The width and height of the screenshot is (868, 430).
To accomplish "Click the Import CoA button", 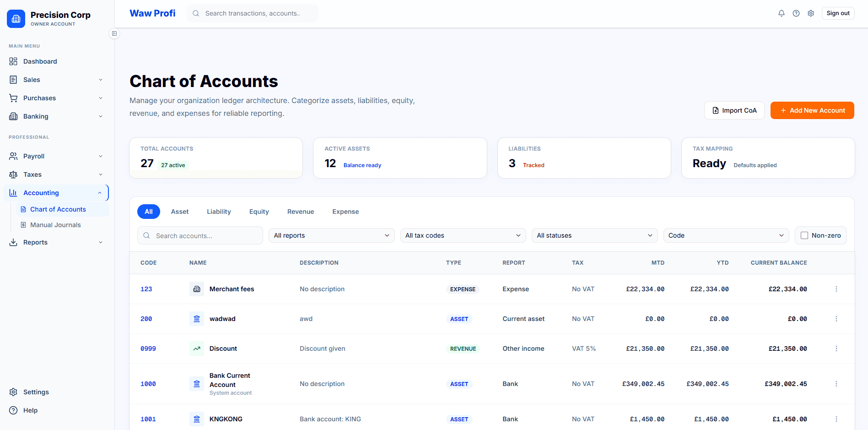I will pyautogui.click(x=734, y=110).
